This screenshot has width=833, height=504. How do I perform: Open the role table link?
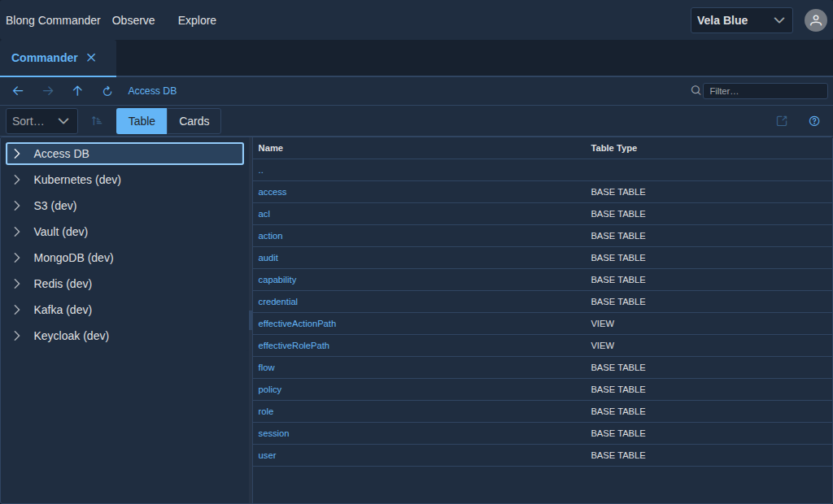coord(266,411)
